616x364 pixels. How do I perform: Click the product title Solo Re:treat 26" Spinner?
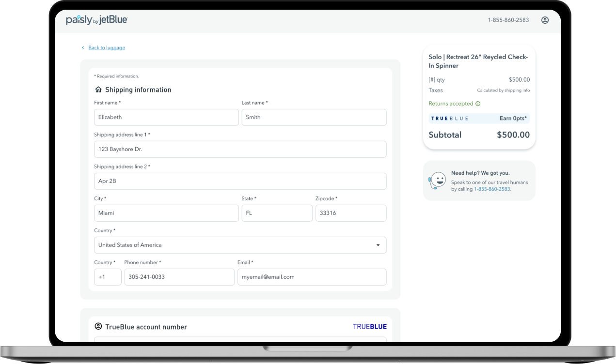478,61
